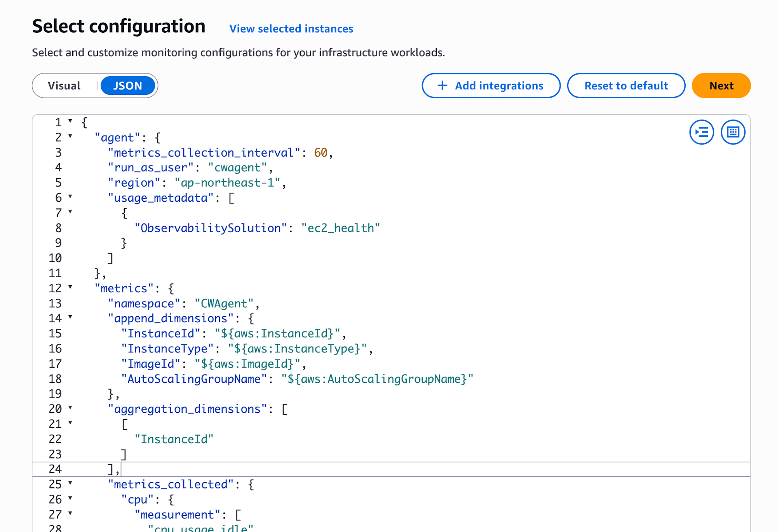The width and height of the screenshot is (777, 532).
Task: Click the "ap-northeast-1" region value
Action: 227,183
